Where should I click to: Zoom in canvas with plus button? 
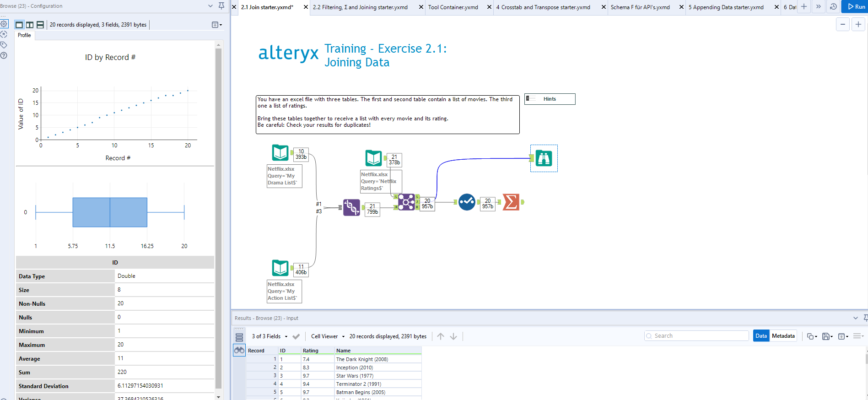(x=858, y=24)
